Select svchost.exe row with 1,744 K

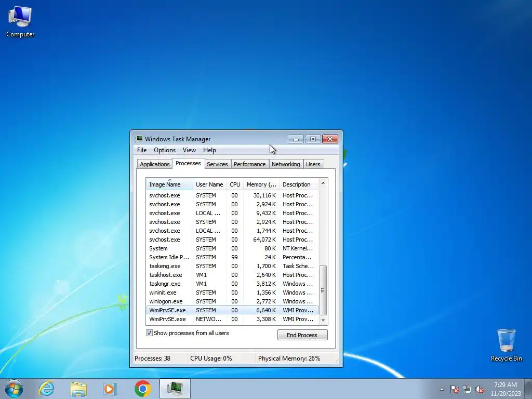[232, 231]
